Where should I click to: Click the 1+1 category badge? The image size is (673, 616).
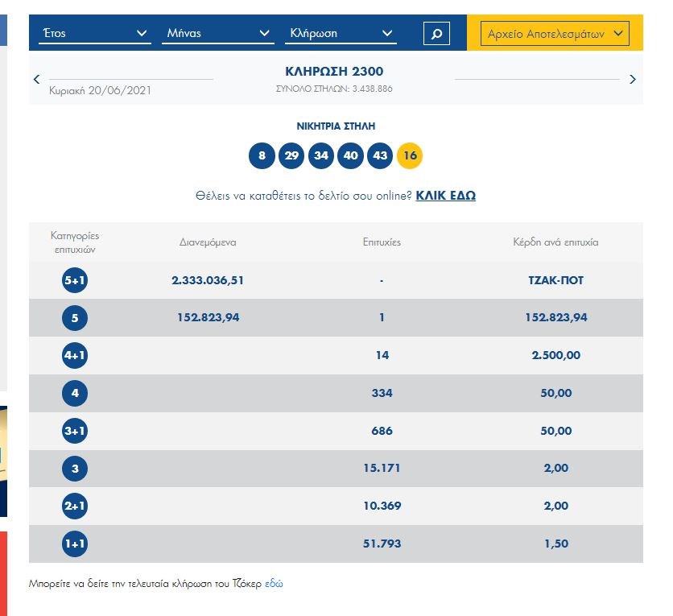tap(74, 544)
